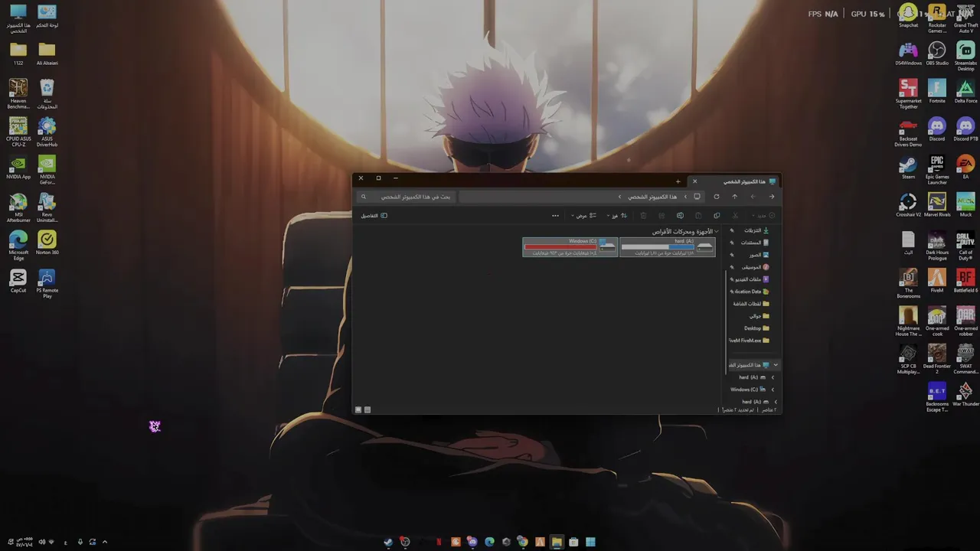Open the View (عرض) dropdown
This screenshot has height=551, width=980.
(x=583, y=216)
